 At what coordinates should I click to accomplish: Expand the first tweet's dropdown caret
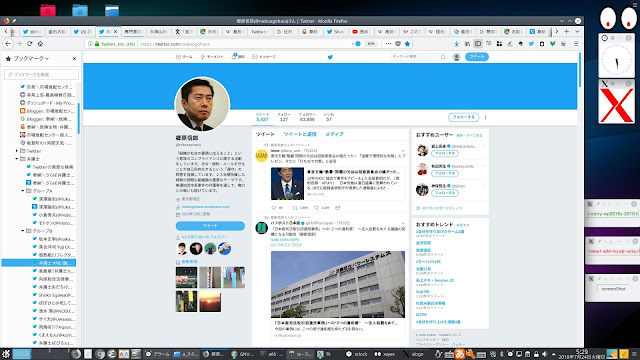coord(402,151)
